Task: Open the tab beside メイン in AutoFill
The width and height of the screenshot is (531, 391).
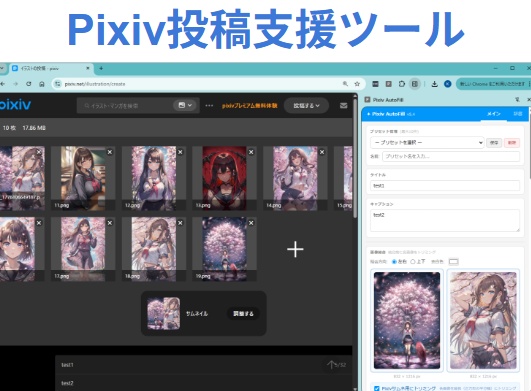Action: (x=517, y=114)
